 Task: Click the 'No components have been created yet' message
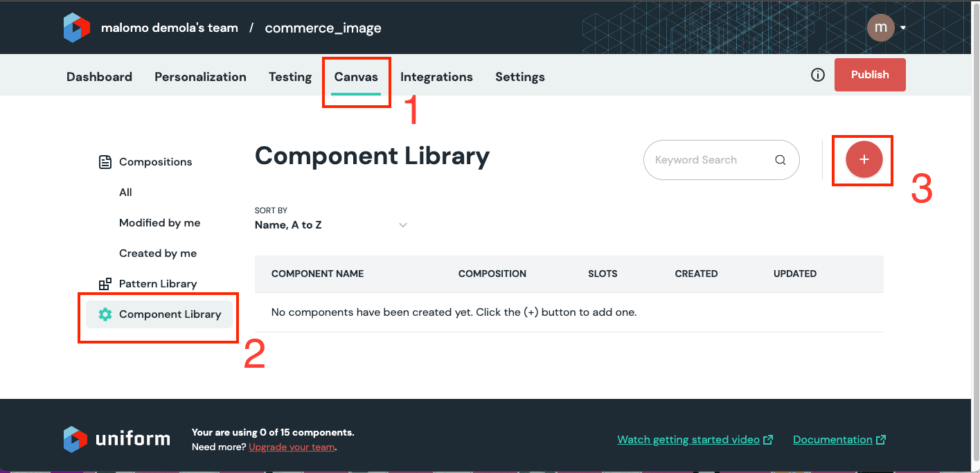pyautogui.click(x=454, y=312)
